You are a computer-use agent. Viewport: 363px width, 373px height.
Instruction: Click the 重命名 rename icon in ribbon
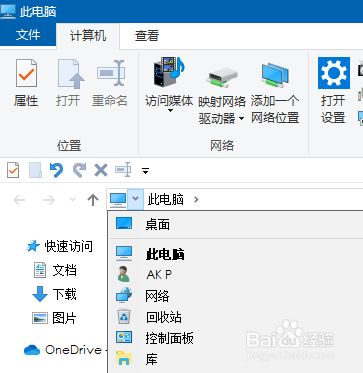(x=111, y=73)
